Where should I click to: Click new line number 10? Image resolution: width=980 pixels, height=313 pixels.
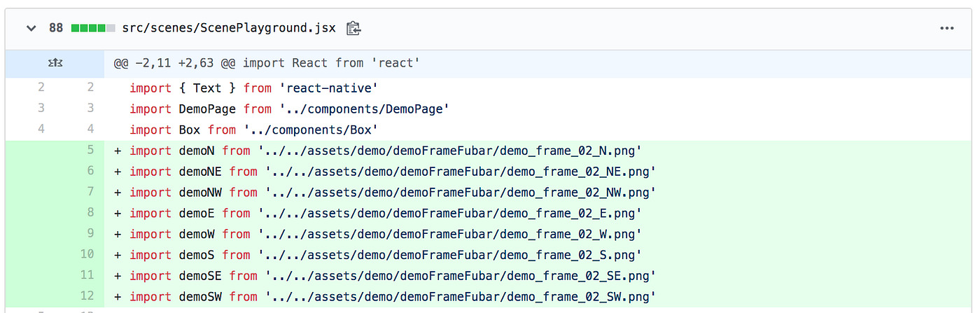pos(87,255)
